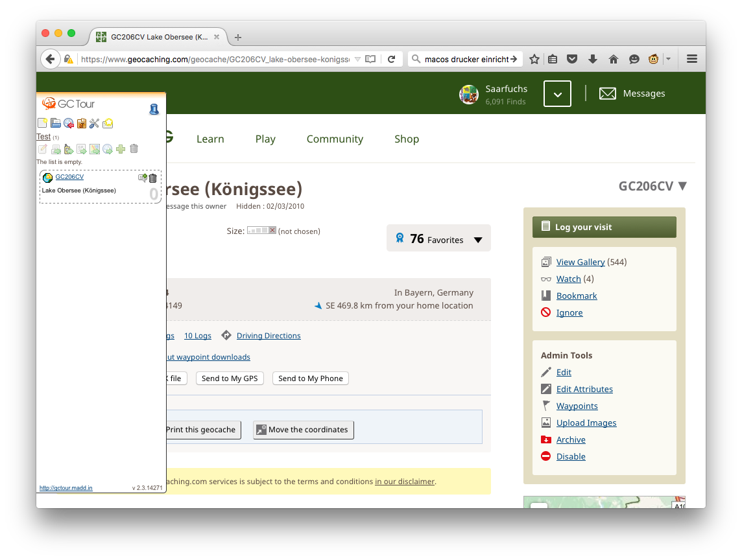Expand the GC206CV code dropdown

tap(682, 186)
